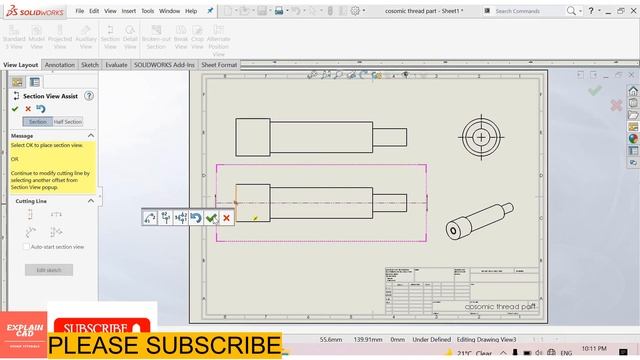Open help for Section View Assist
Image resolution: width=640 pixels, height=360 pixels.
point(89,96)
